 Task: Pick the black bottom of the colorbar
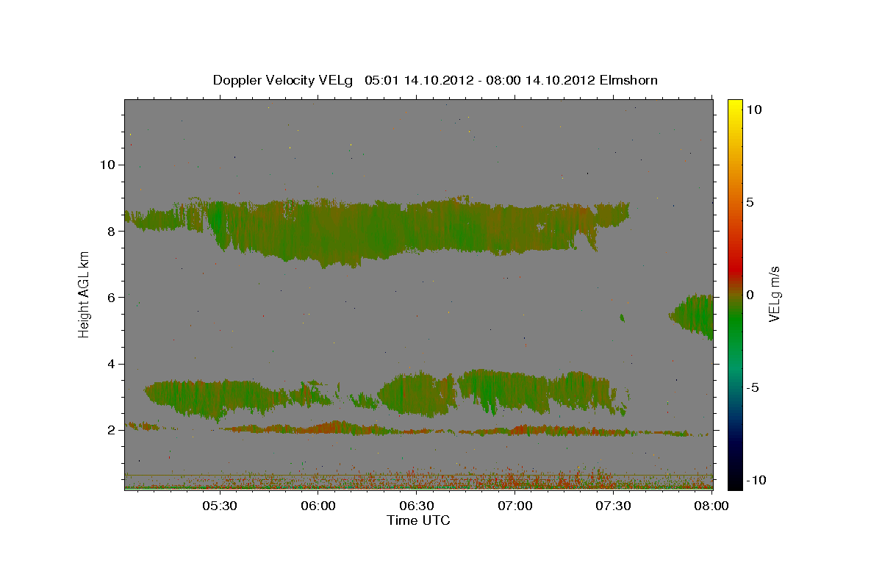734,484
